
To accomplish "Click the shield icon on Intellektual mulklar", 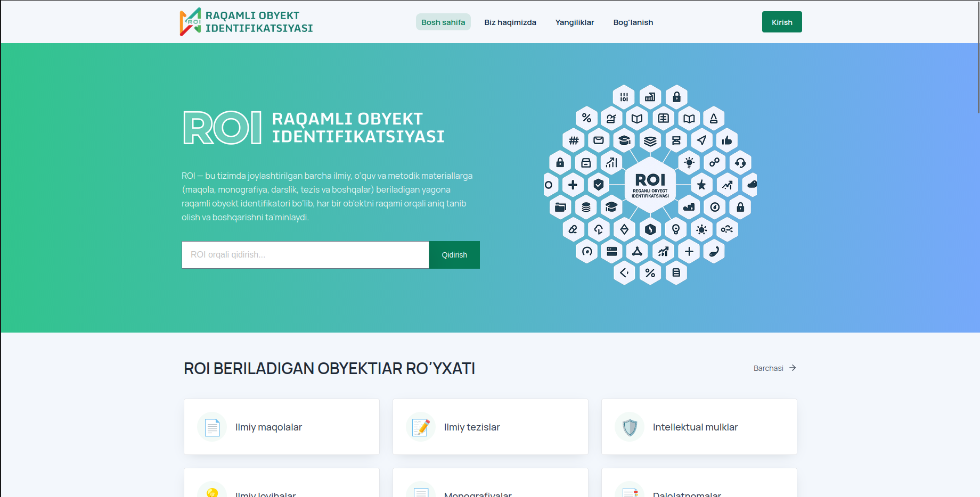I will click(x=630, y=427).
